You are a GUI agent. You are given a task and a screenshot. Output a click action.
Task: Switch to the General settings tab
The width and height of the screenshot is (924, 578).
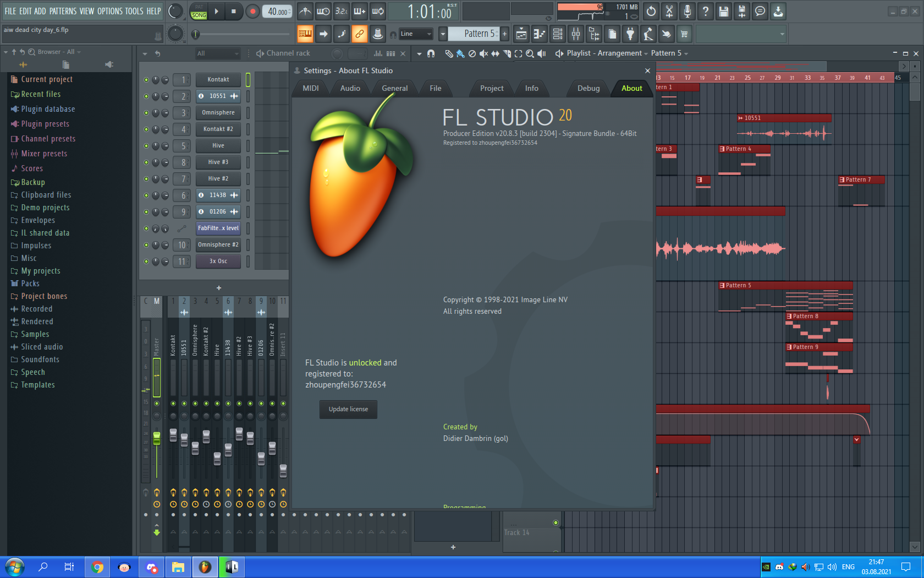[395, 88]
